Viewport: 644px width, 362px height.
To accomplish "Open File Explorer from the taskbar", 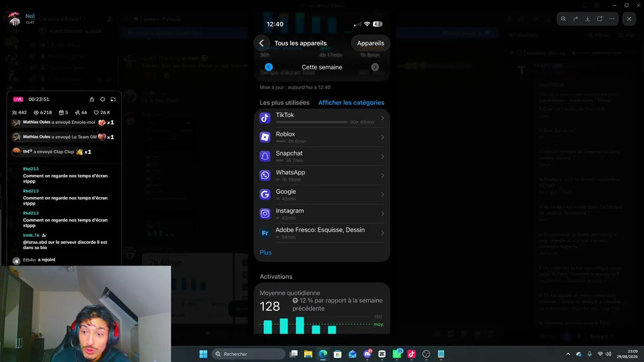I will point(308,354).
